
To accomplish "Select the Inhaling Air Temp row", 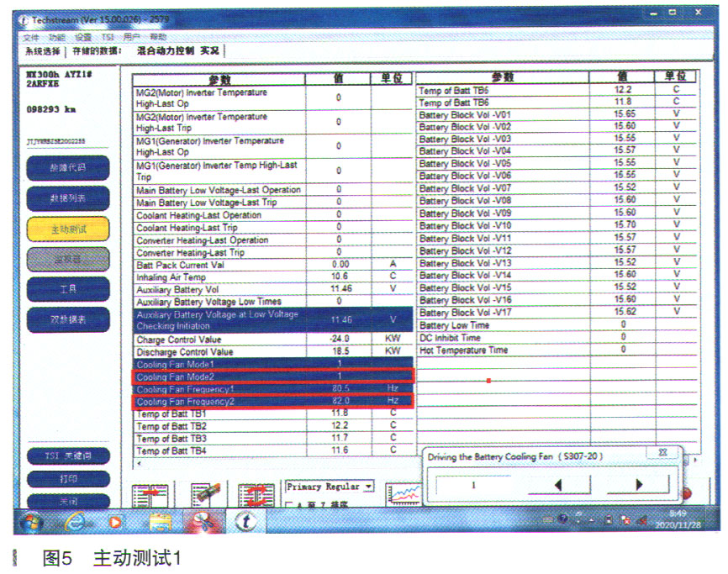I will tap(273, 277).
